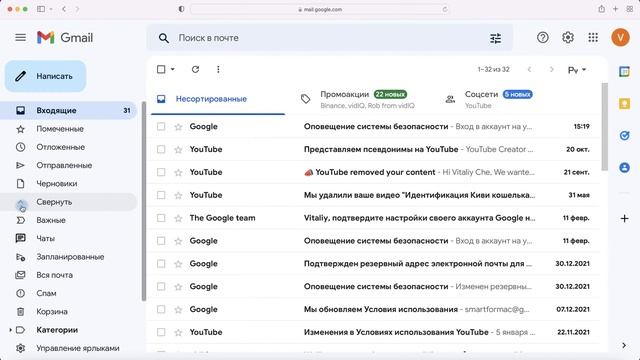Open the more actions three-dot menu
The image size is (640, 360).
coord(218,69)
